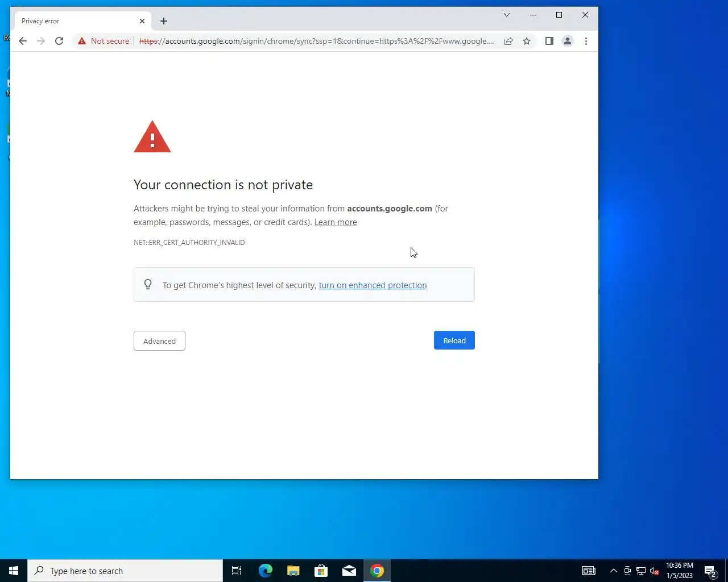Close the Privacy error tab
This screenshot has height=582, width=728.
click(x=142, y=21)
